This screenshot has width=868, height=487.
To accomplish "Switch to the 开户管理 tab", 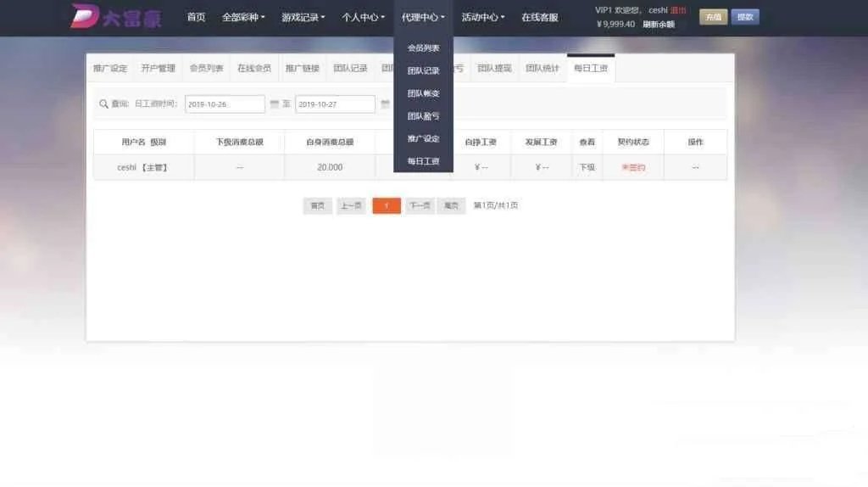I will 158,68.
